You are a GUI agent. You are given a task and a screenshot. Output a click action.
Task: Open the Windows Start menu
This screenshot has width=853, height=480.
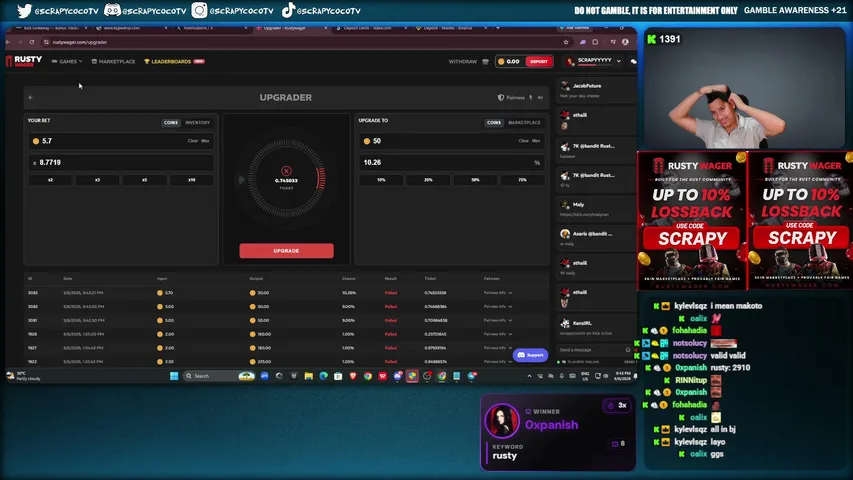[x=174, y=376]
